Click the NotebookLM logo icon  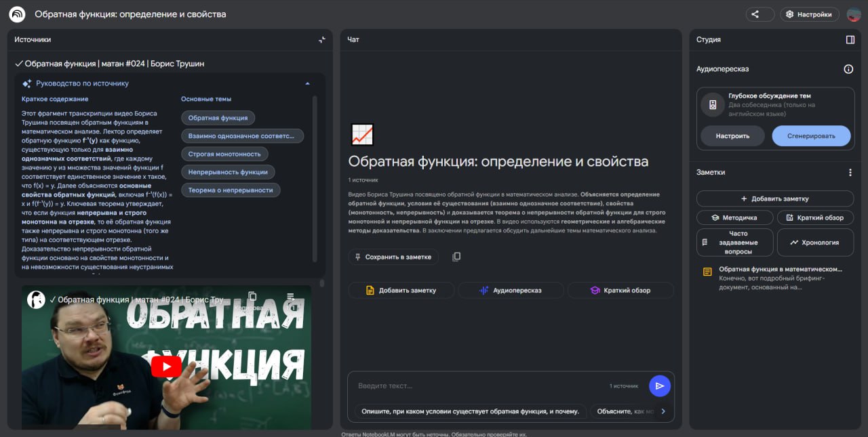click(17, 14)
